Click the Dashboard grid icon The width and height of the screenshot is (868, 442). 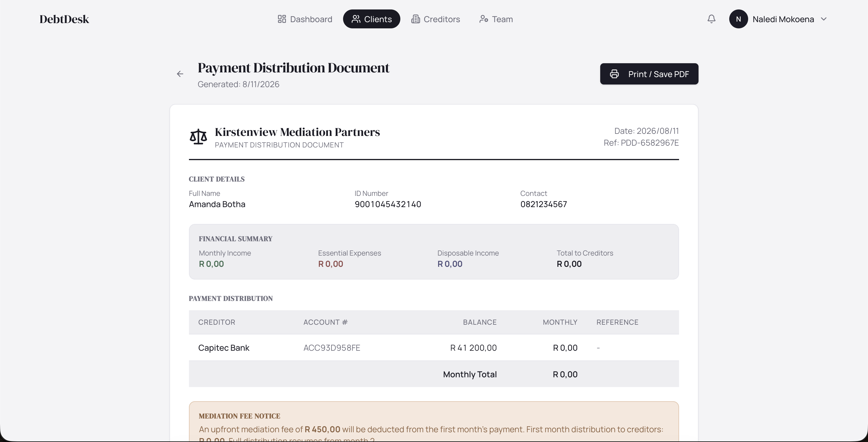(282, 19)
